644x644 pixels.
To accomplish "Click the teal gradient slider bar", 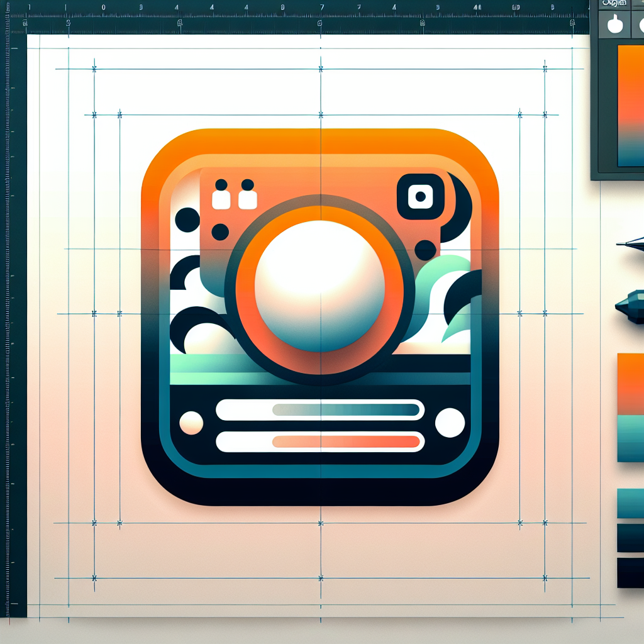I will coord(346,410).
